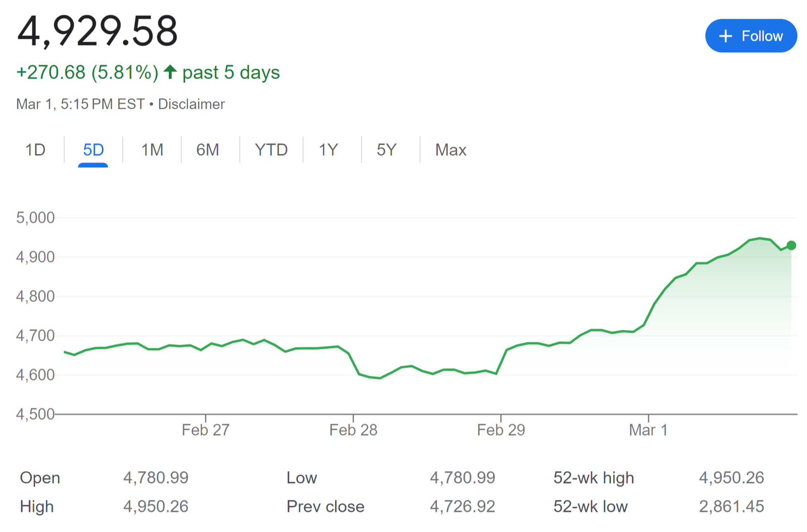The height and width of the screenshot is (532, 807).
Task: Open the Max chart range
Action: click(451, 150)
